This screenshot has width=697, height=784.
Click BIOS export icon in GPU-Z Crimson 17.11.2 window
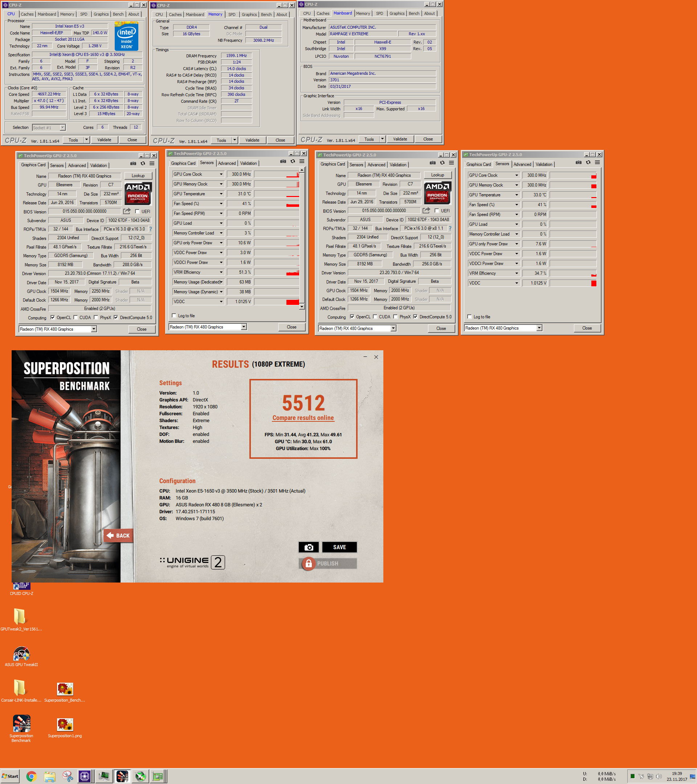point(127,211)
